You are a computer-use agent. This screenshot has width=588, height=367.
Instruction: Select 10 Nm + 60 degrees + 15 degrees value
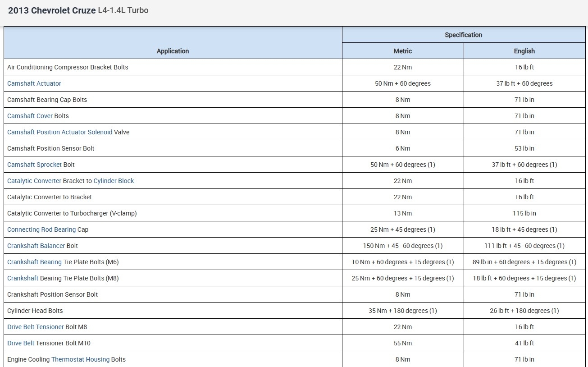(x=403, y=262)
